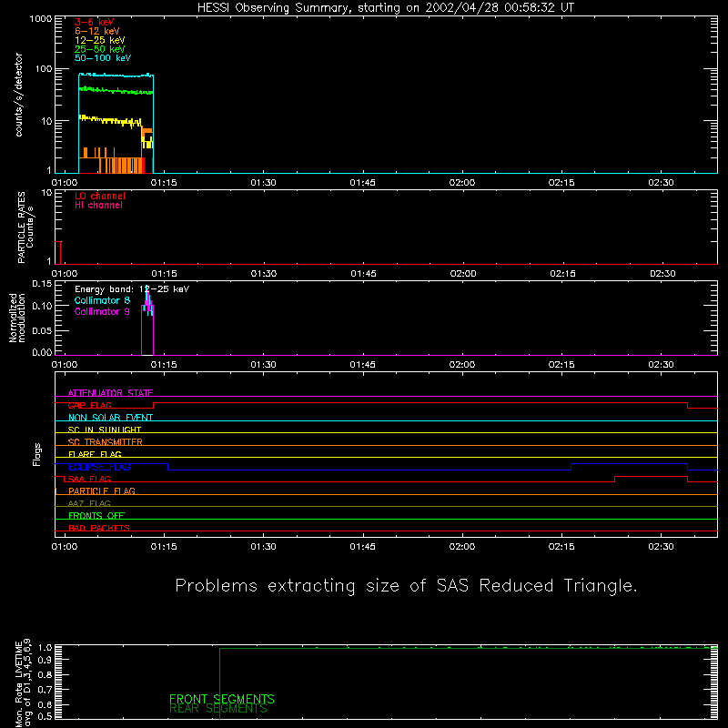
Task: Click the blue ECLIPSE FLAG label
Action: click(x=99, y=467)
